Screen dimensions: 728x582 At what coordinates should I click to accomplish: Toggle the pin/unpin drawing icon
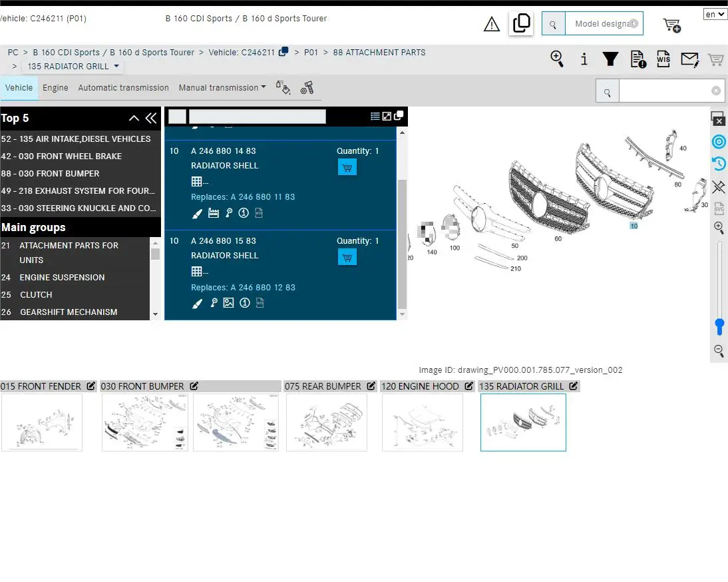[x=719, y=186]
